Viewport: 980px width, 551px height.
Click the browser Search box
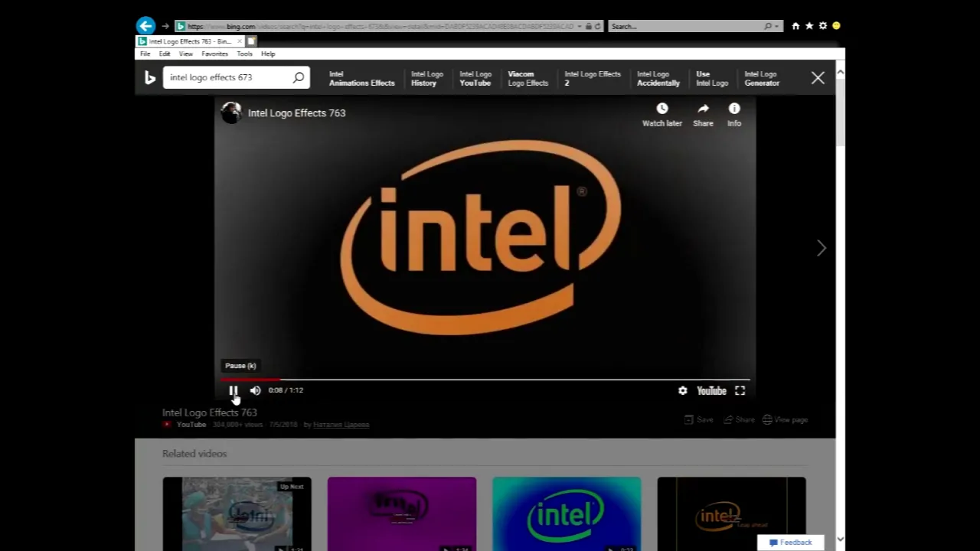685,26
